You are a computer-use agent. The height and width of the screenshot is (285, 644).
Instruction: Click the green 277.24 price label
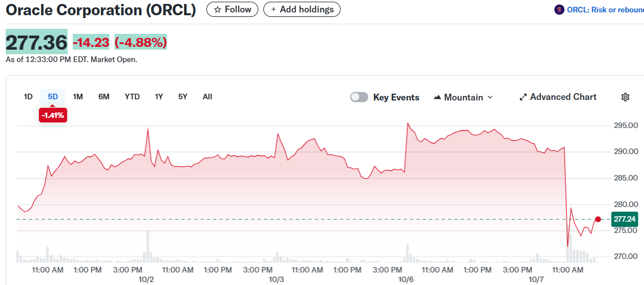(x=625, y=219)
